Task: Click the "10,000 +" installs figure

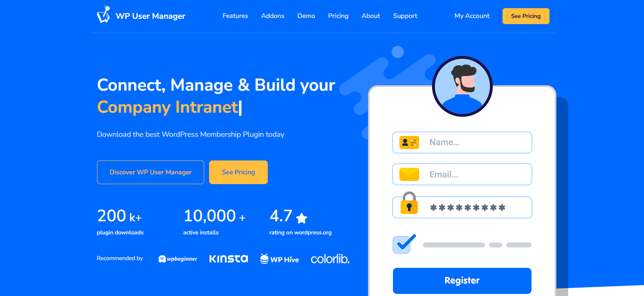Action: click(214, 216)
